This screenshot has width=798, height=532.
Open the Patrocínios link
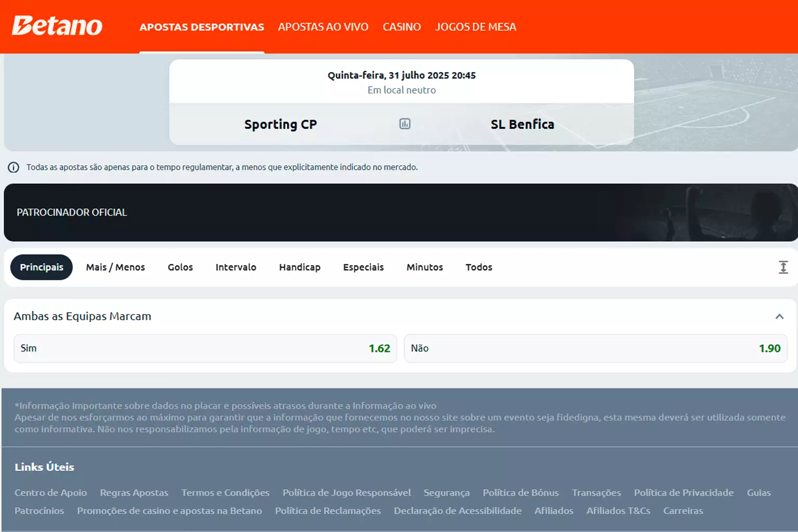(x=39, y=511)
